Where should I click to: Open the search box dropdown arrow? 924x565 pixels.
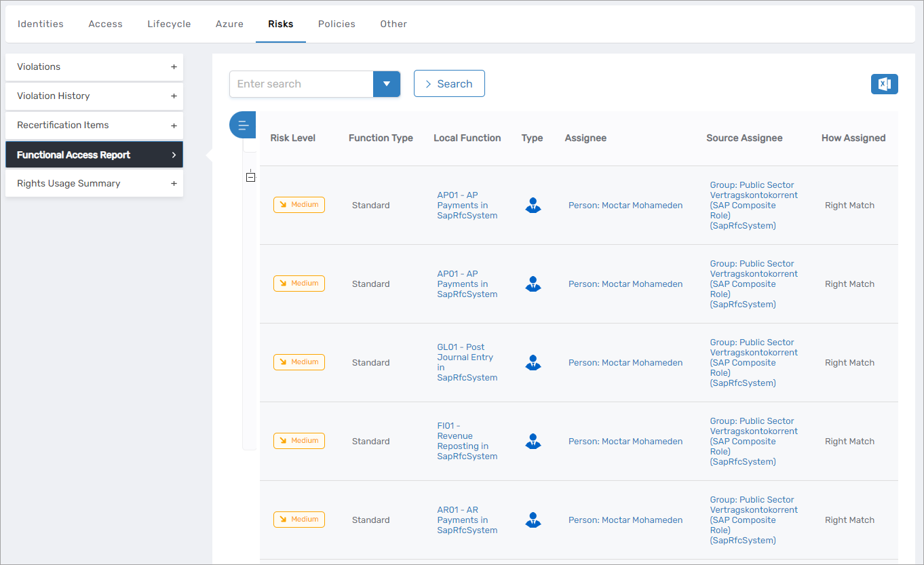[x=387, y=84]
